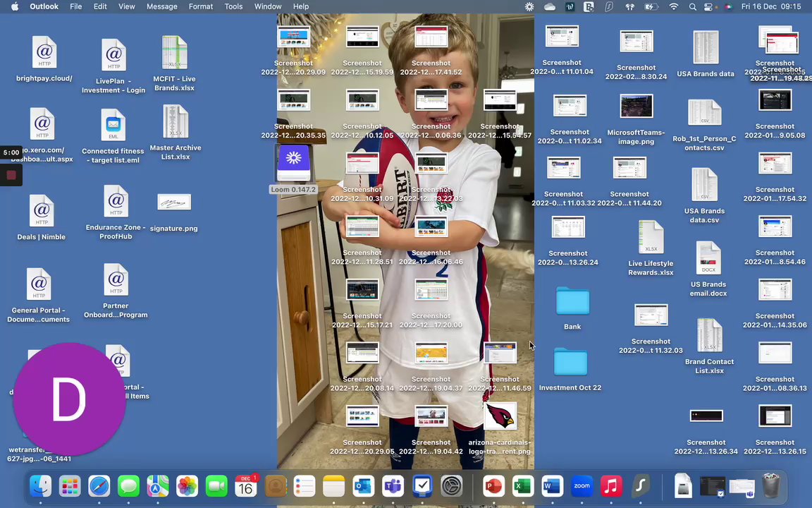Open the Apple menu

15,7
